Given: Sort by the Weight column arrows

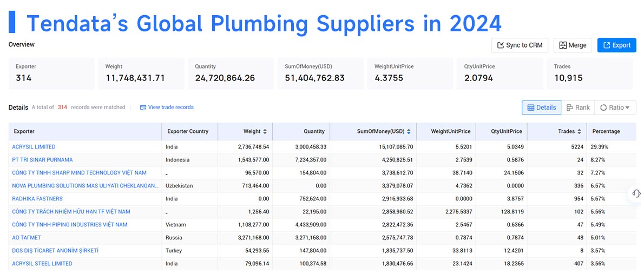Looking at the screenshot, I should (265, 132).
